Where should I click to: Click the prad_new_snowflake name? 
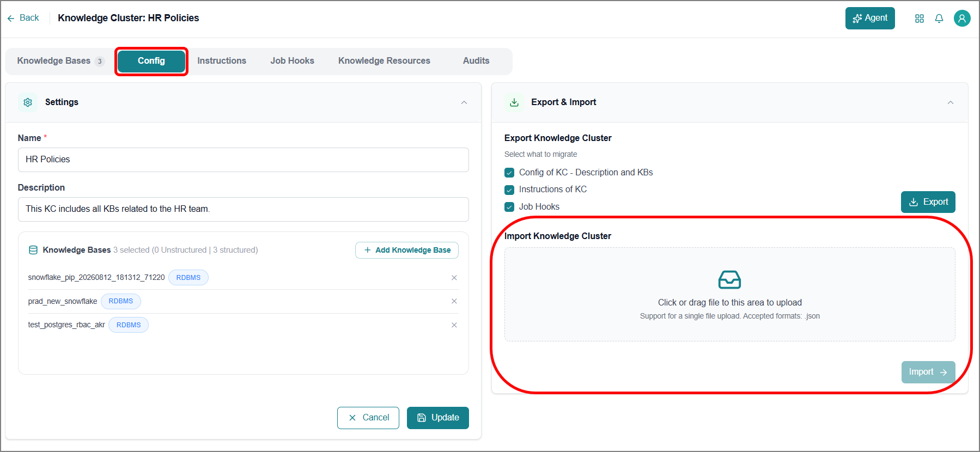pyautogui.click(x=63, y=301)
